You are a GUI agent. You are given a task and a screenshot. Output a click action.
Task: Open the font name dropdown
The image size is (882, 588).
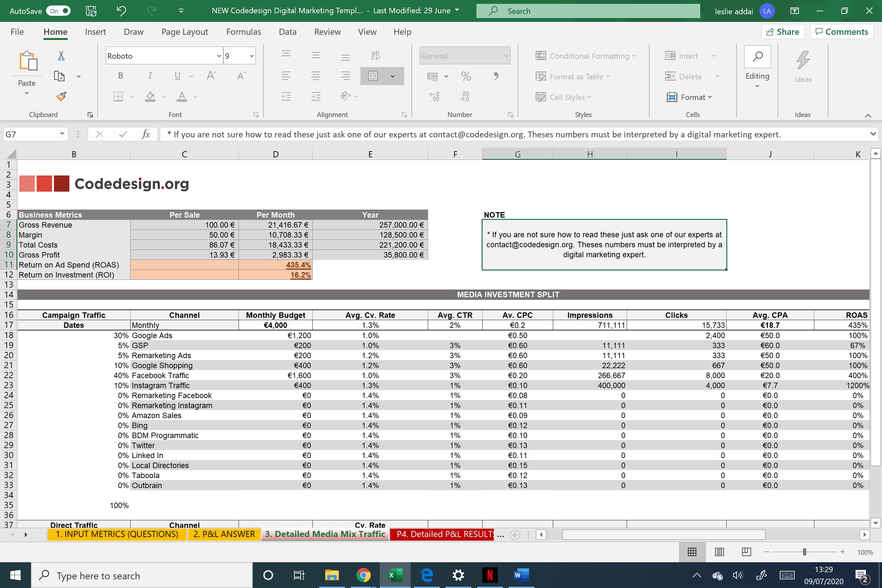(219, 56)
